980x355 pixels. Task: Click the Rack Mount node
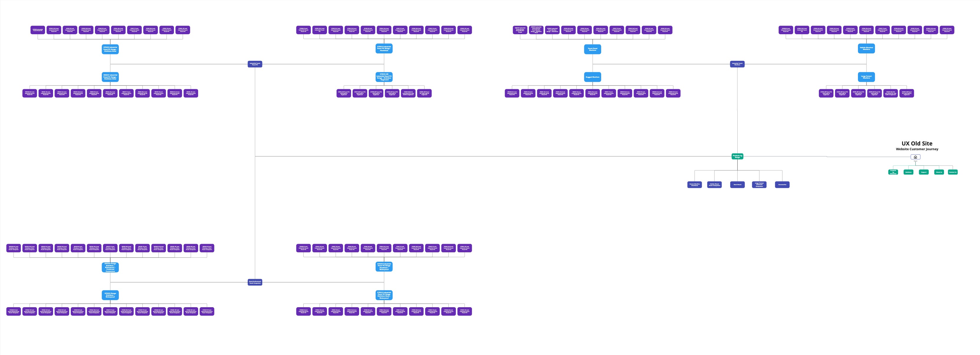tap(737, 185)
